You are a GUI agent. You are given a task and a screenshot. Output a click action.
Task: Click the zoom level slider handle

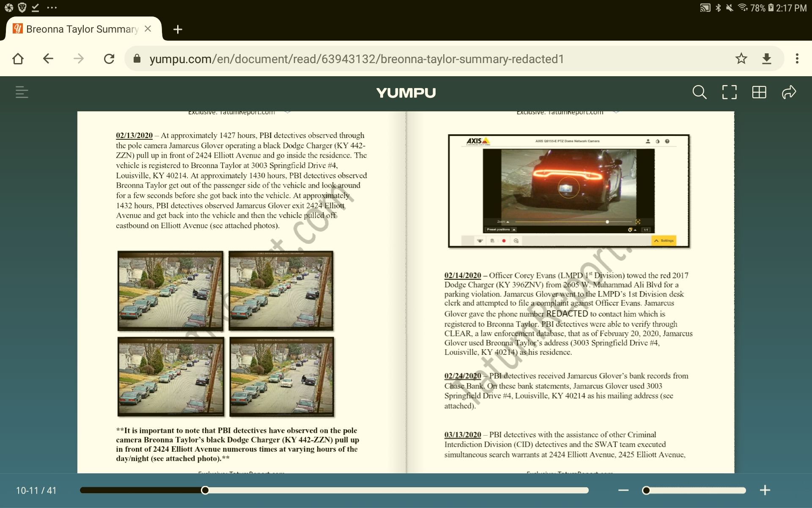click(x=646, y=490)
